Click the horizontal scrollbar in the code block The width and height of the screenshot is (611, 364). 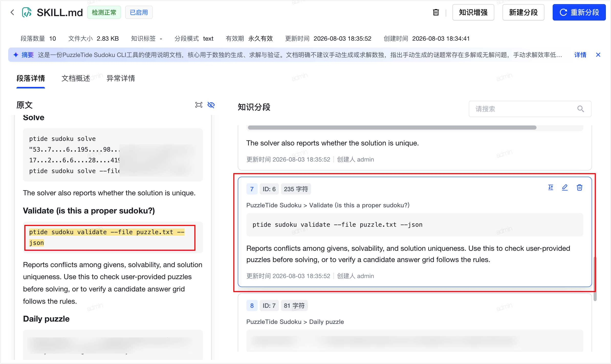(392, 128)
